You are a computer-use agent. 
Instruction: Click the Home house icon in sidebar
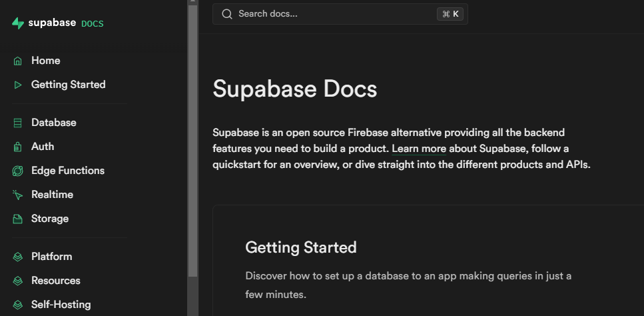coord(17,61)
